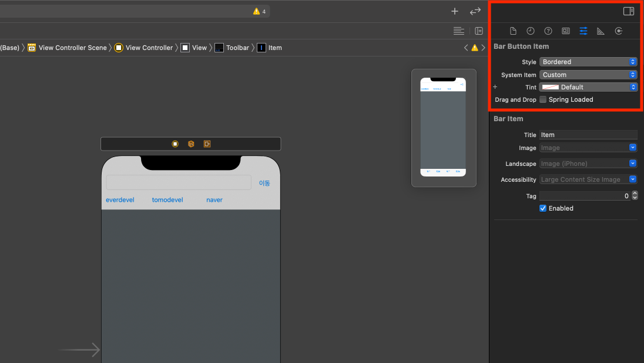Select the First Responder cube icon
This screenshot has height=363, width=644.
[x=191, y=144]
